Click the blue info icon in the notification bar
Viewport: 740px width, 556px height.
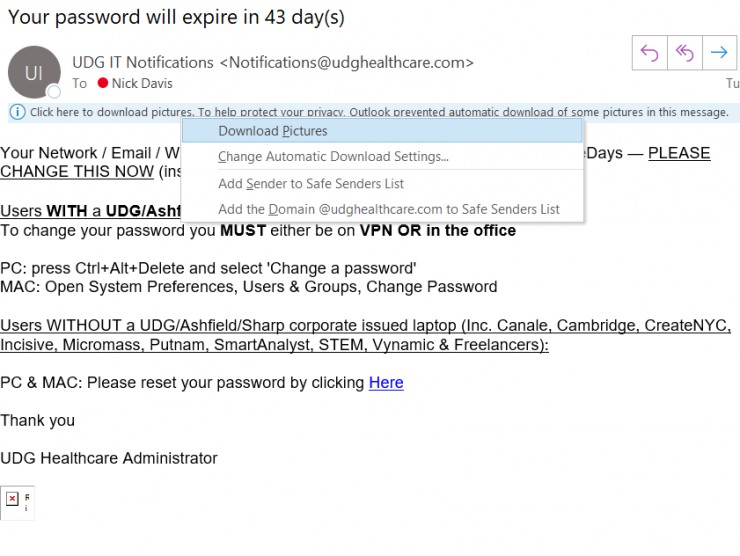[17, 112]
